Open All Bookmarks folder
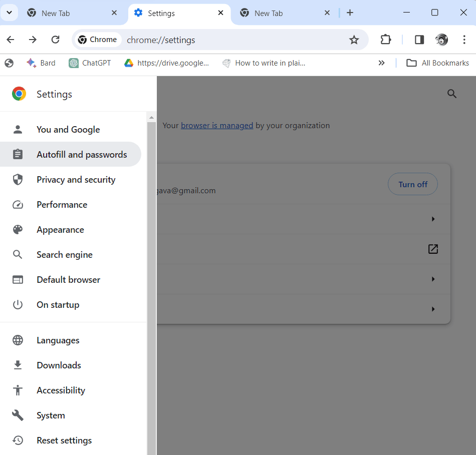Image resolution: width=476 pixels, height=455 pixels. 437,63
